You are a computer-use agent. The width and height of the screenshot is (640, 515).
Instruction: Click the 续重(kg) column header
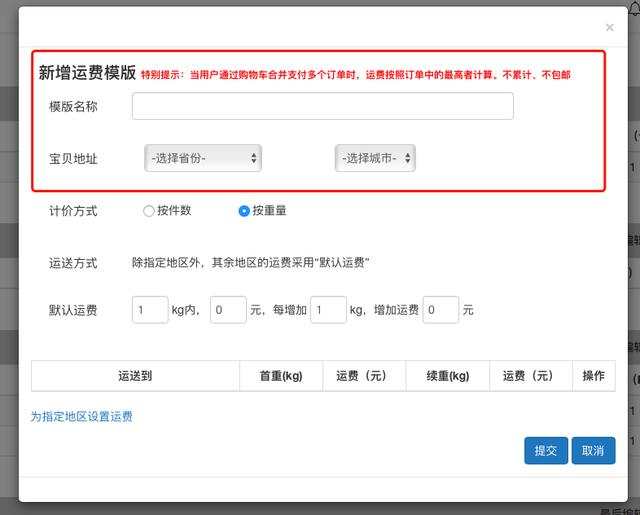[x=447, y=376]
